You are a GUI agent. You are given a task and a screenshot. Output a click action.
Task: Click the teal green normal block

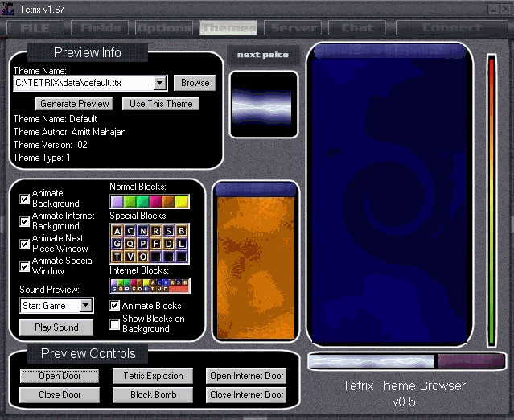(x=143, y=202)
